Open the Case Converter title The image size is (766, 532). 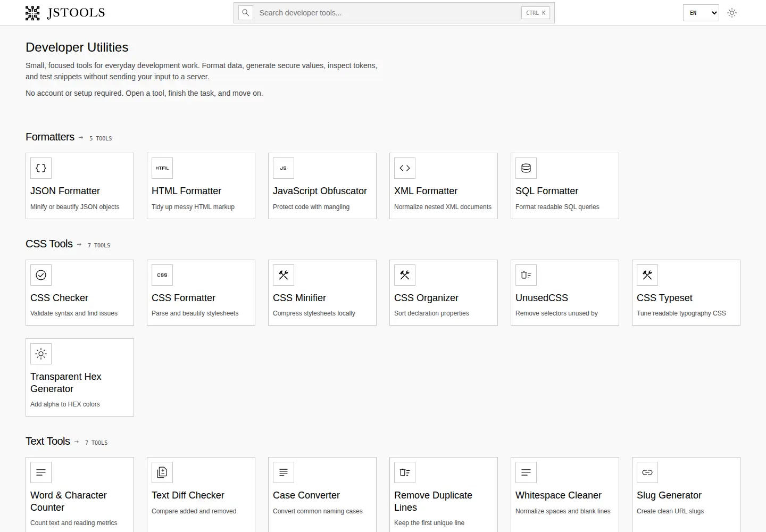pyautogui.click(x=306, y=495)
